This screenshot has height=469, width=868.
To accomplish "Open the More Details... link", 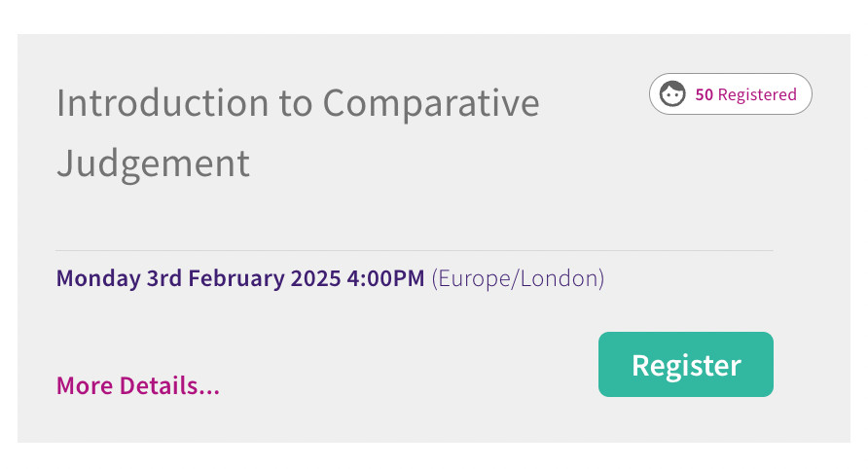I will 138,385.
